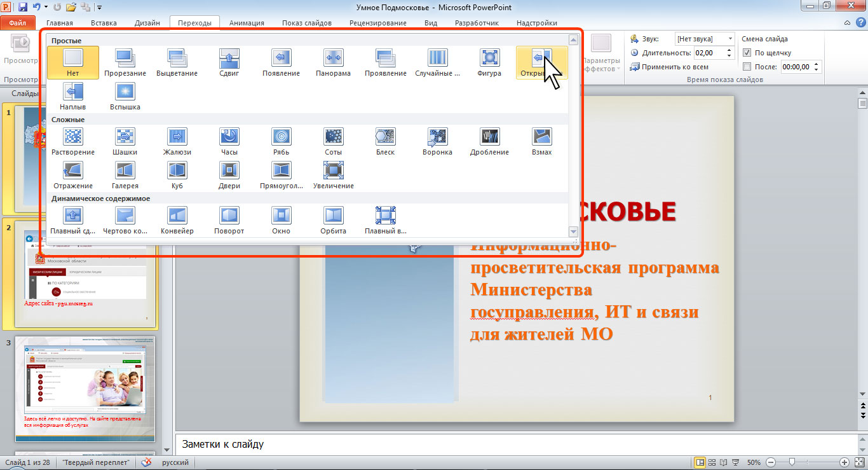Choose the Фигура transition
This screenshot has width=868, height=470.
coord(489,62)
